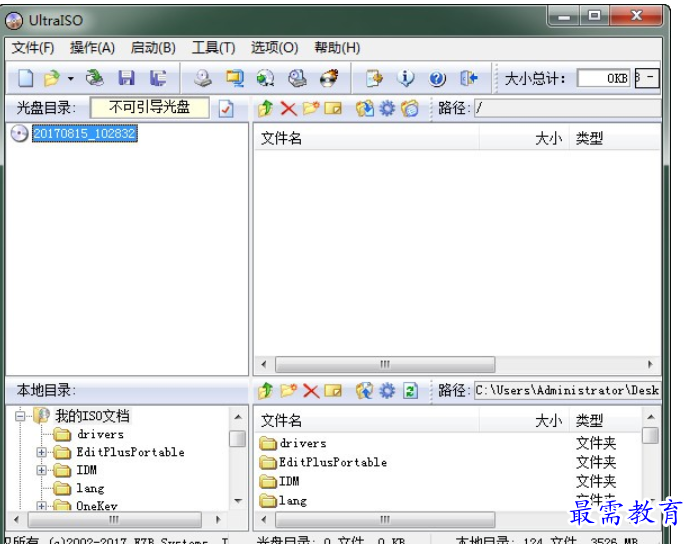Go up a level in local directory toolbar
691x544 pixels.
click(x=265, y=391)
